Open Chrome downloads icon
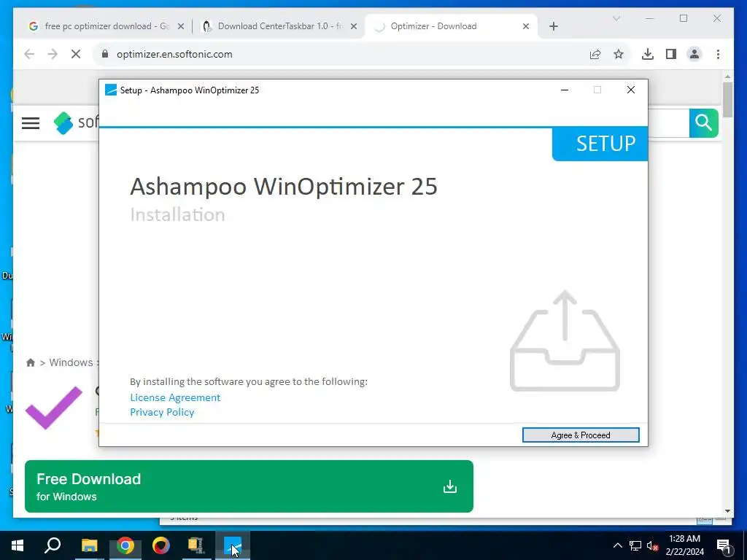The height and width of the screenshot is (560, 747). pyautogui.click(x=648, y=54)
